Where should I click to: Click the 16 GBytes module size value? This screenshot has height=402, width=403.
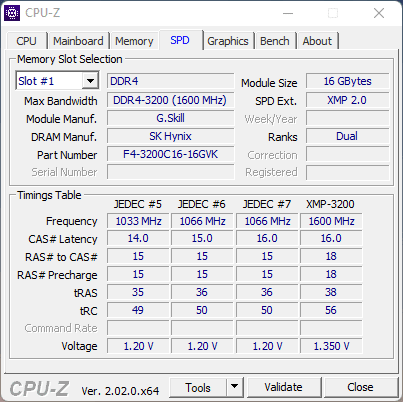348,81
